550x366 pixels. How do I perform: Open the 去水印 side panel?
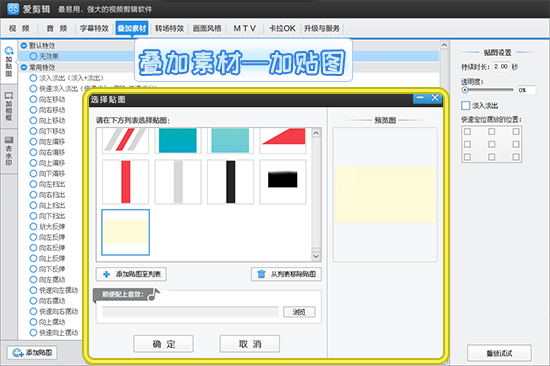point(9,151)
